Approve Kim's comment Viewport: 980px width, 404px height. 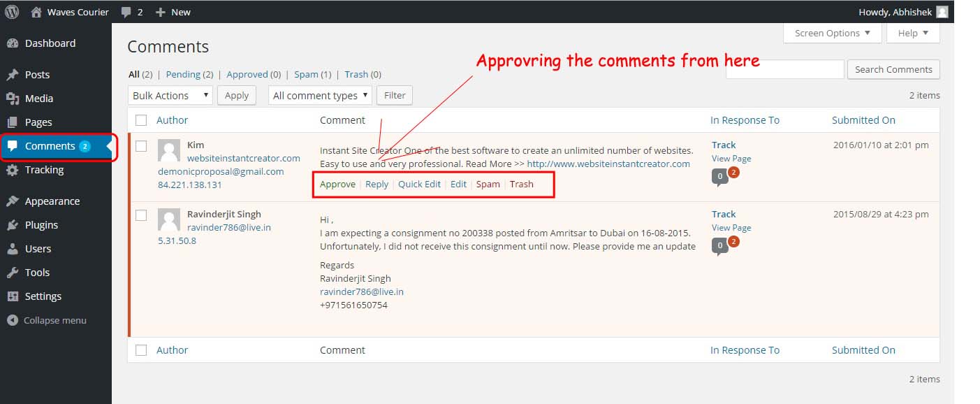[x=337, y=184]
